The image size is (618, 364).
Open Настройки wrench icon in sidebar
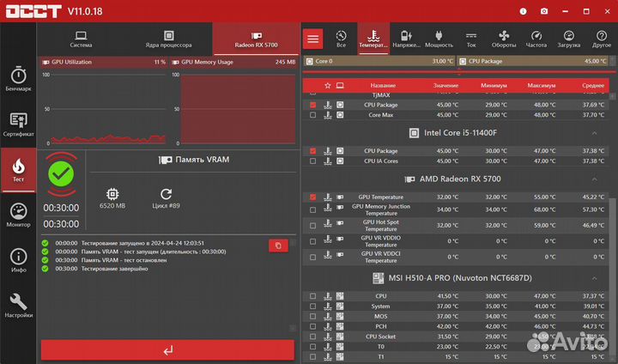[19, 306]
